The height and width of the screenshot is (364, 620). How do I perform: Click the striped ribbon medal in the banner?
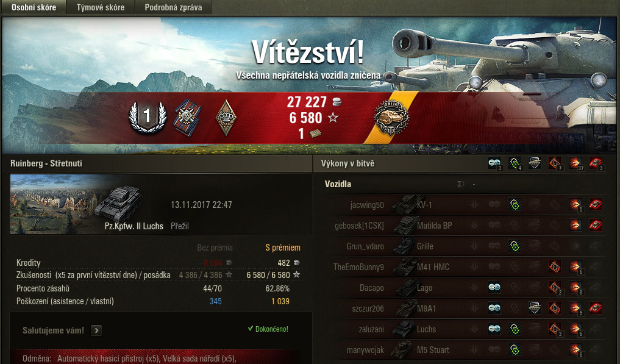pyautogui.click(x=187, y=118)
